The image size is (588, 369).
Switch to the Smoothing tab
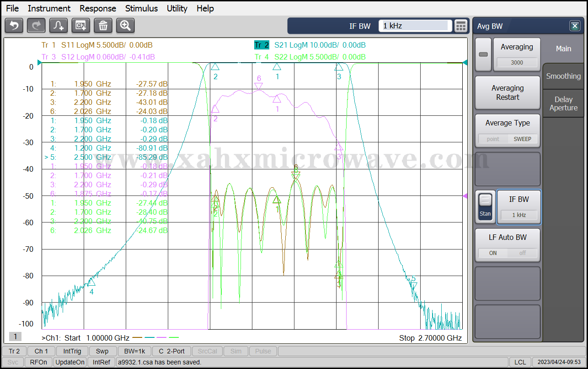tap(563, 76)
